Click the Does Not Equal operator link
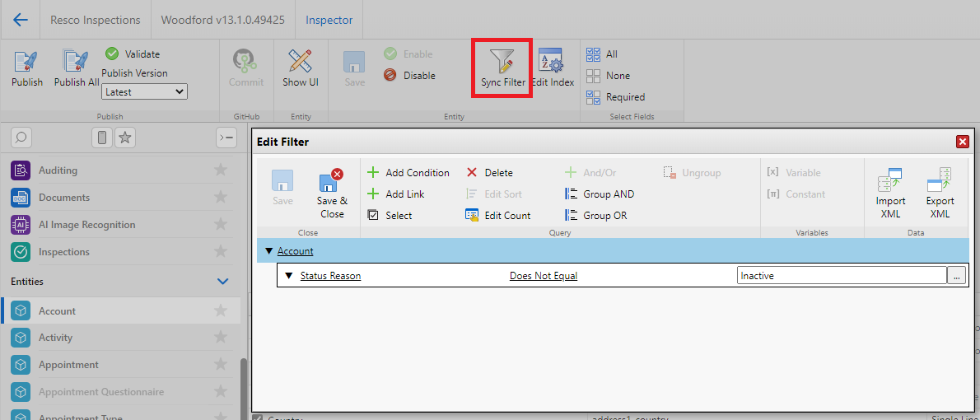The height and width of the screenshot is (420, 980). pos(544,276)
